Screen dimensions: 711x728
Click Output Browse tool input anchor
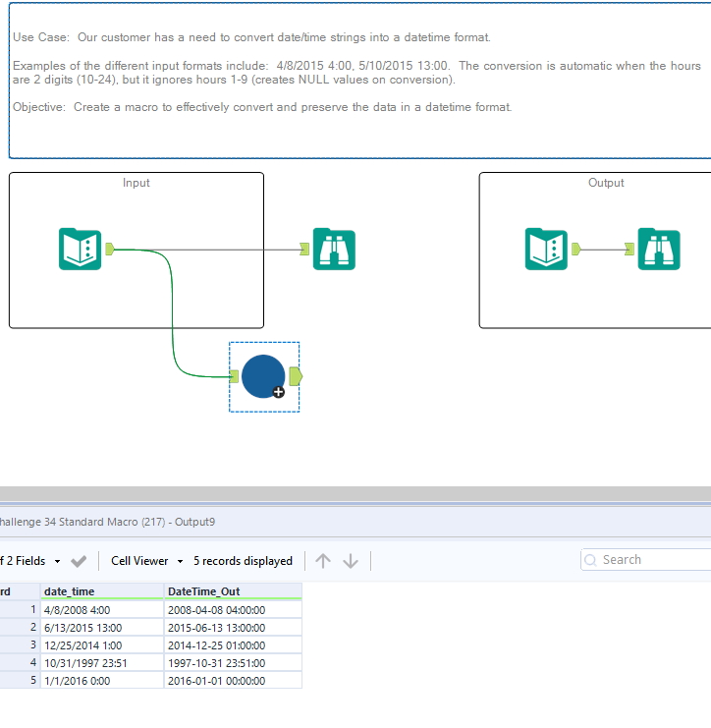point(629,250)
